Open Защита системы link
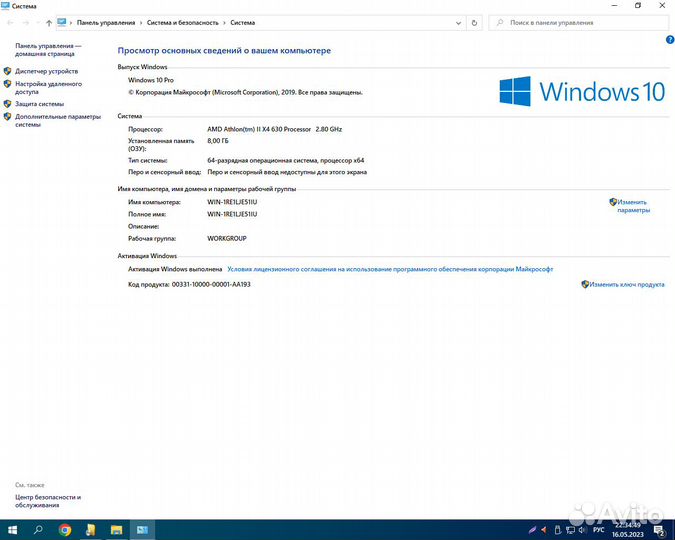 point(40,104)
